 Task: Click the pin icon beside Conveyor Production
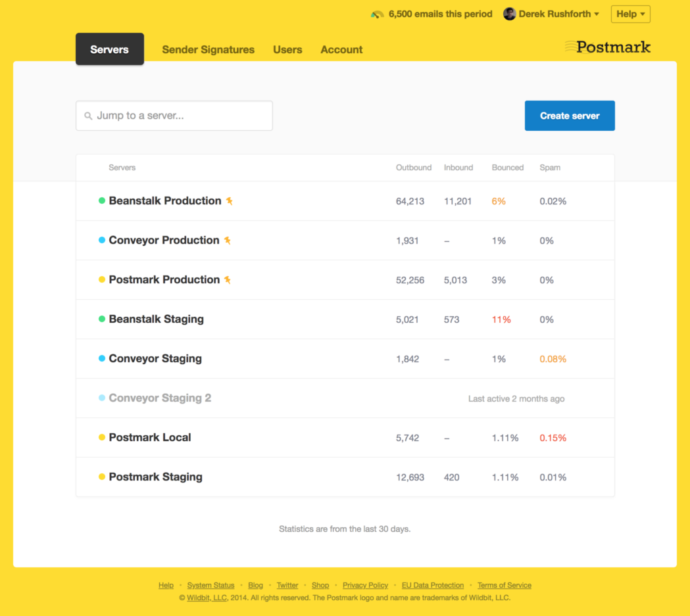click(228, 241)
